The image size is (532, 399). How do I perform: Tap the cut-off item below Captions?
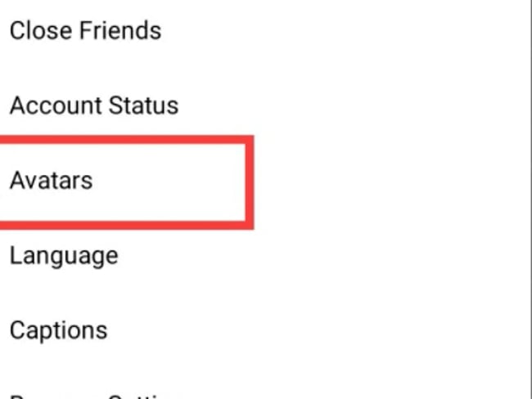[94, 394]
